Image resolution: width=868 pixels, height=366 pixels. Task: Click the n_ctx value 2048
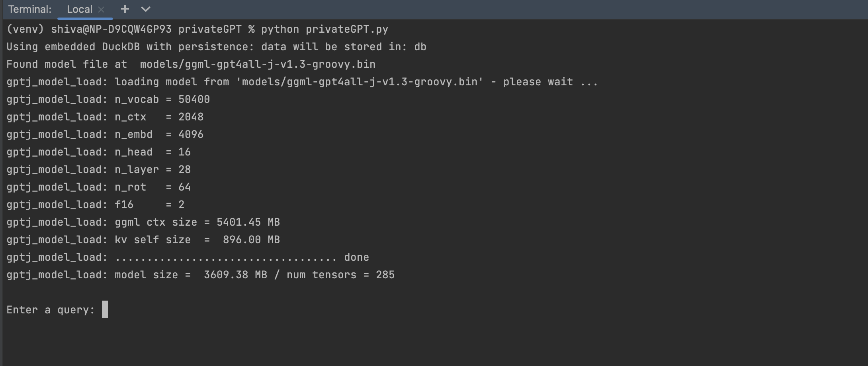(191, 116)
